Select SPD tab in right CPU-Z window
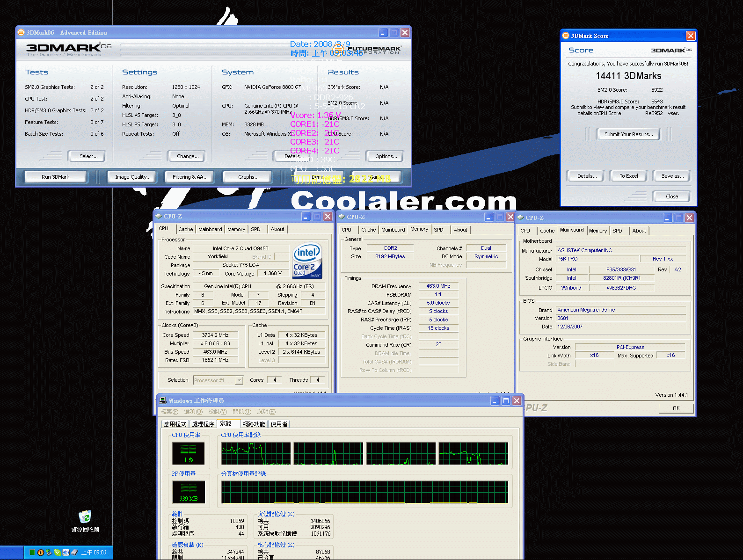This screenshot has height=560, width=743. pos(618,231)
